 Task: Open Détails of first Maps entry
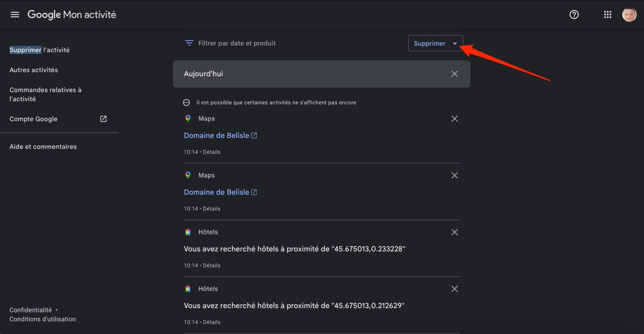pyautogui.click(x=212, y=152)
